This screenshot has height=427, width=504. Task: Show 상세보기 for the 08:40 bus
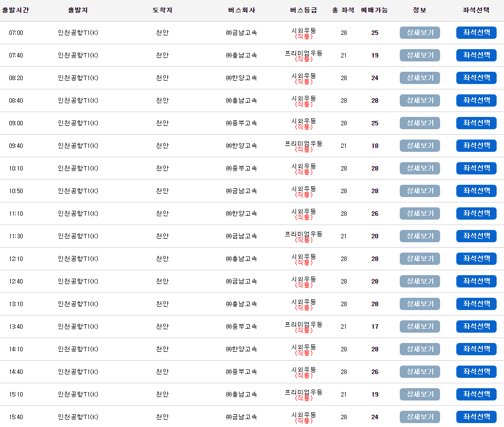420,101
